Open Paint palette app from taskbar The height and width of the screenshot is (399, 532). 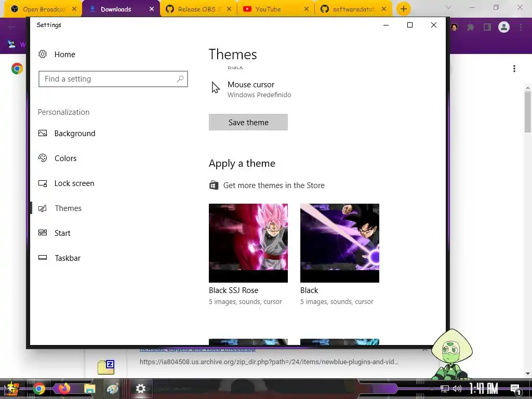click(x=113, y=389)
